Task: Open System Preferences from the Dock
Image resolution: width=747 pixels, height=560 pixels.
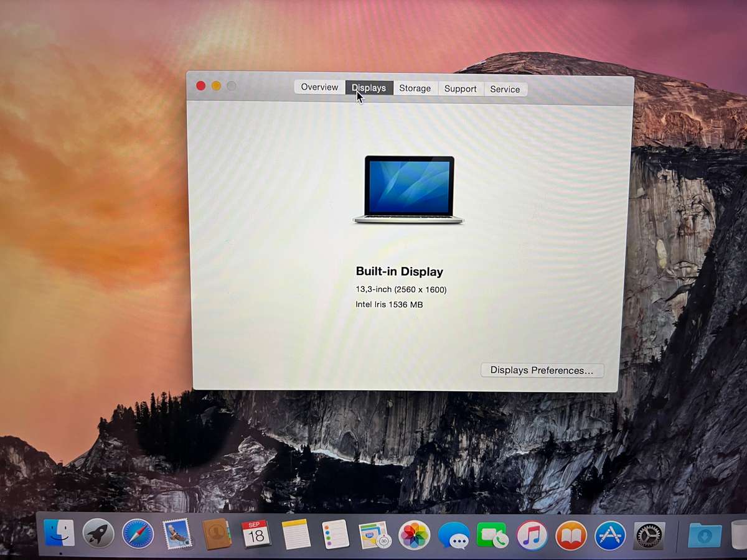Action: pyautogui.click(x=649, y=534)
